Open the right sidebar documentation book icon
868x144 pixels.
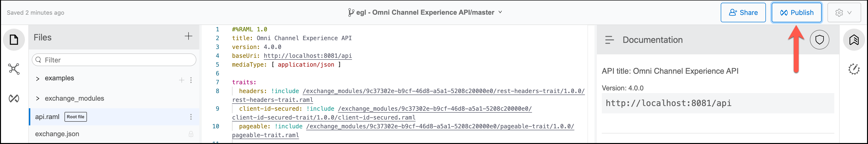pyautogui.click(x=854, y=40)
